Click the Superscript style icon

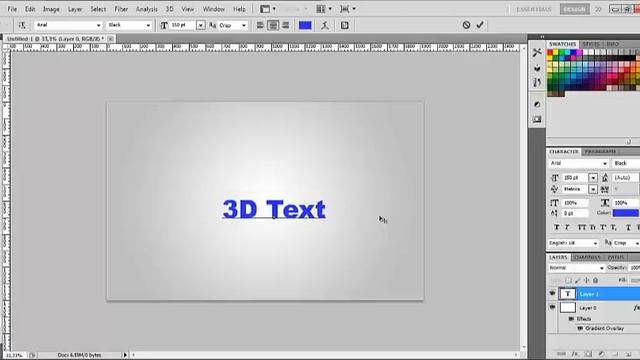(x=603, y=227)
